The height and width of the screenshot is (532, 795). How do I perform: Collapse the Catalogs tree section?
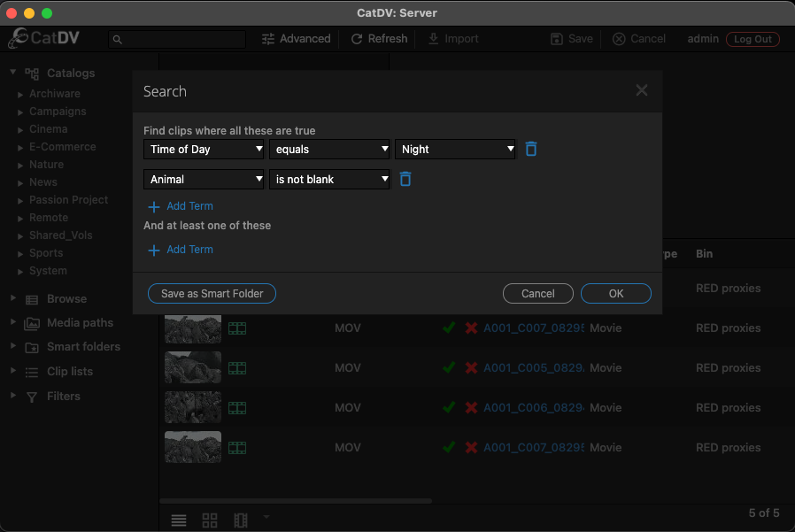13,72
